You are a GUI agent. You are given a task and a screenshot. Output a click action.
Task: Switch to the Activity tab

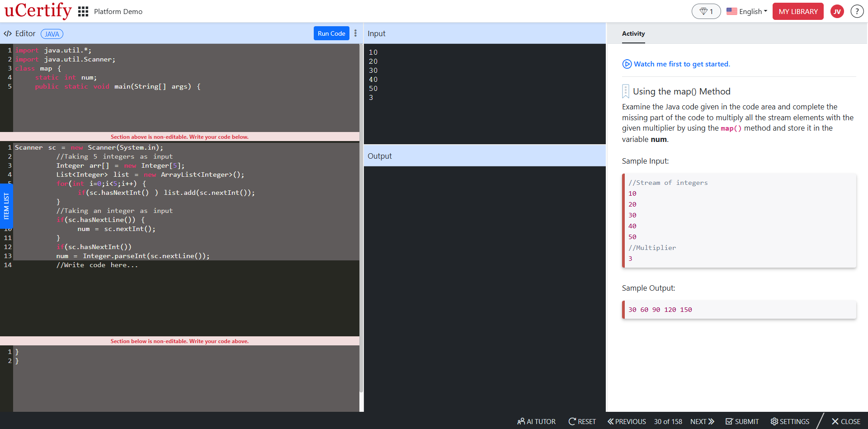click(x=633, y=33)
